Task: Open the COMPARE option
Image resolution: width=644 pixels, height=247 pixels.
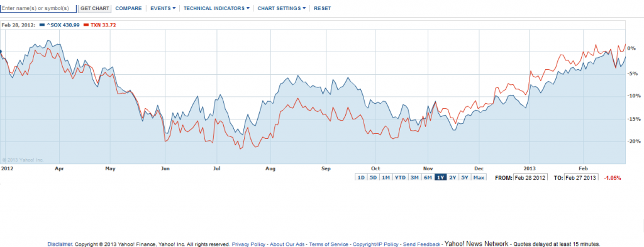Action: 128,8
